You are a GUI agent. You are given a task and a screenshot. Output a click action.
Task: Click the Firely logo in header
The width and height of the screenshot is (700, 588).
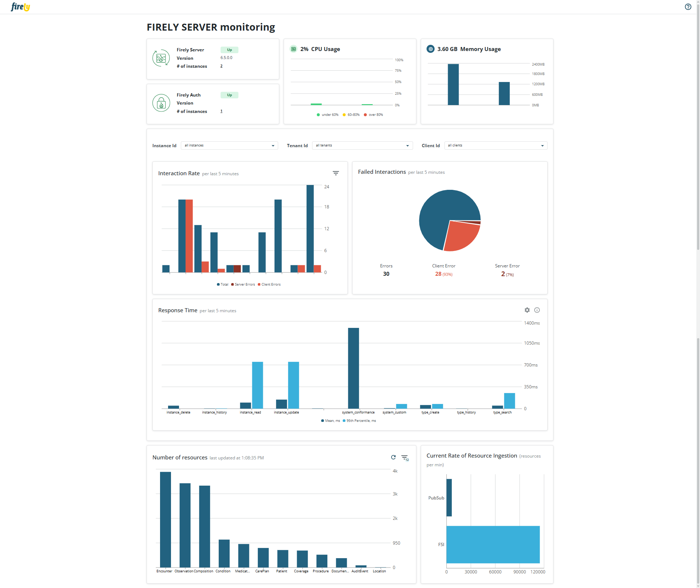20,7
